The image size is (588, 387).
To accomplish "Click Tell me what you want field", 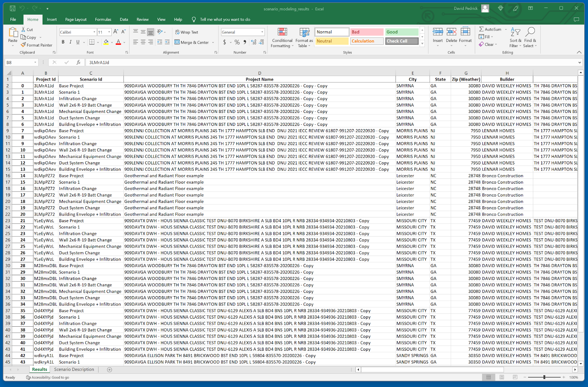I will point(225,19).
